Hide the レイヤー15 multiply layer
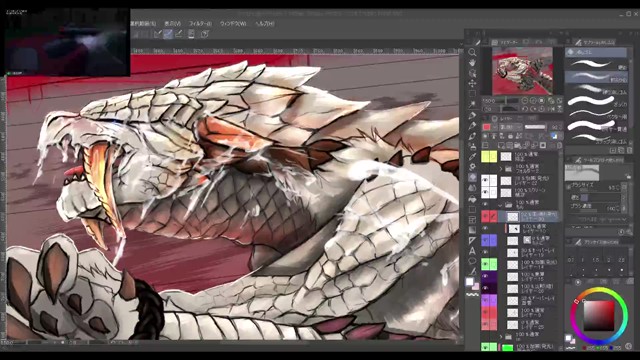Viewport: 640px width, 360px height. pyautogui.click(x=485, y=276)
